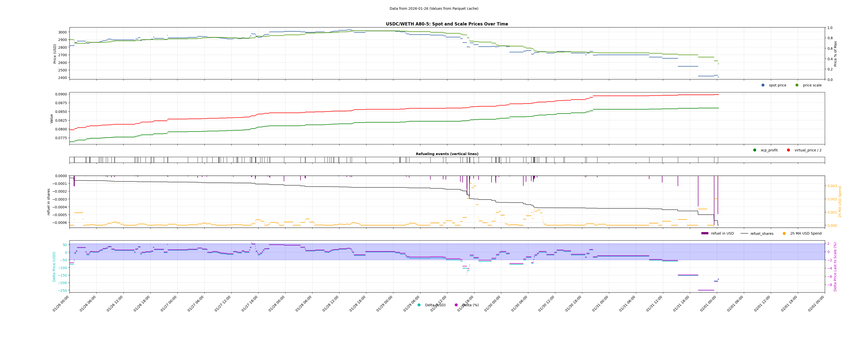Click the Delta Price (USD) axis label
This screenshot has height=344, width=868.
(54, 267)
